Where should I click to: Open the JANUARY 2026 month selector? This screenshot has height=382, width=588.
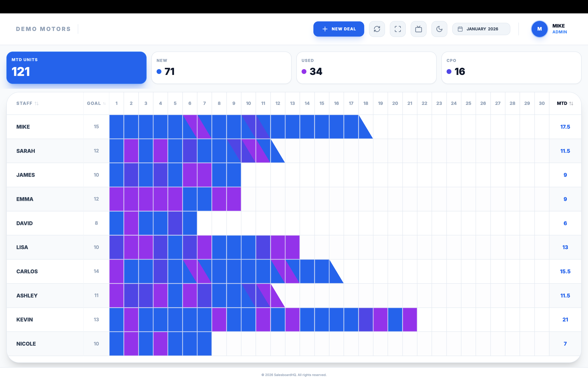click(x=481, y=29)
